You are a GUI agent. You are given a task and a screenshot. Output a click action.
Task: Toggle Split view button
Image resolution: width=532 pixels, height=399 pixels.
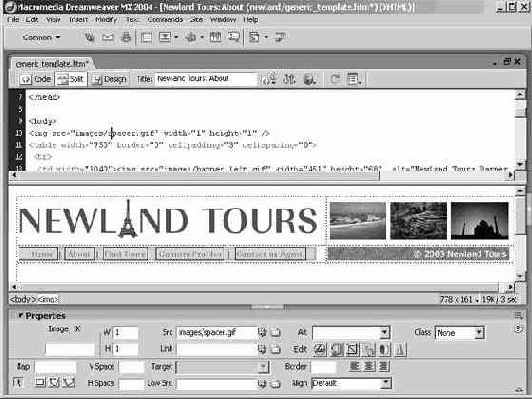[x=71, y=79]
